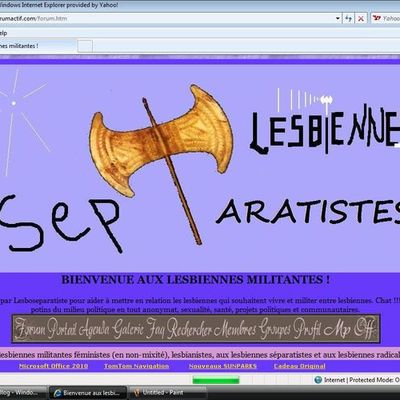Screen dimensions: 400x400
Task: Follow the TomTom Navigation ad link
Action: tap(136, 366)
